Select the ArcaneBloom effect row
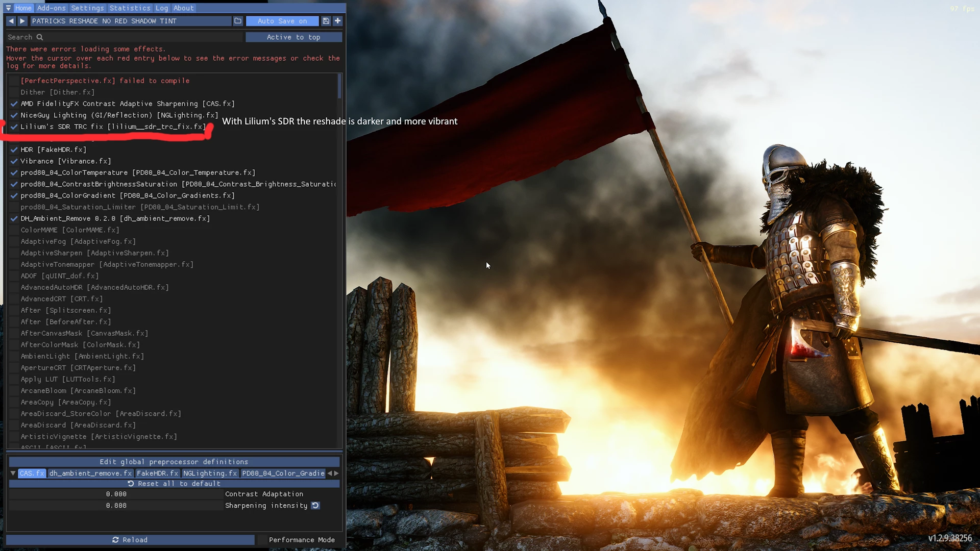 [x=78, y=391]
